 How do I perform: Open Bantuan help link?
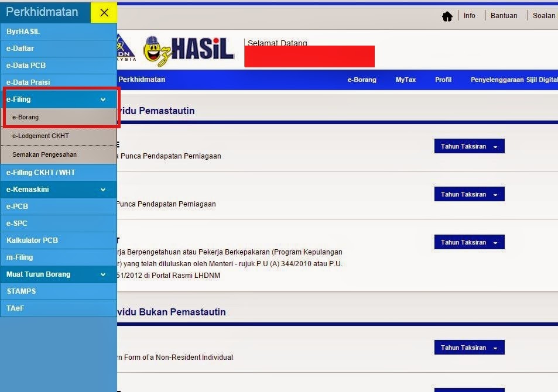point(504,16)
